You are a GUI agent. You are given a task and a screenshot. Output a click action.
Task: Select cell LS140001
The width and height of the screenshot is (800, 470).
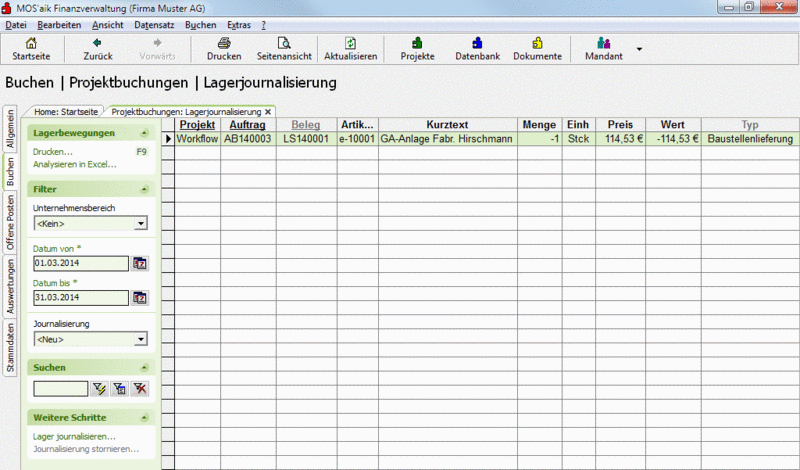(306, 139)
